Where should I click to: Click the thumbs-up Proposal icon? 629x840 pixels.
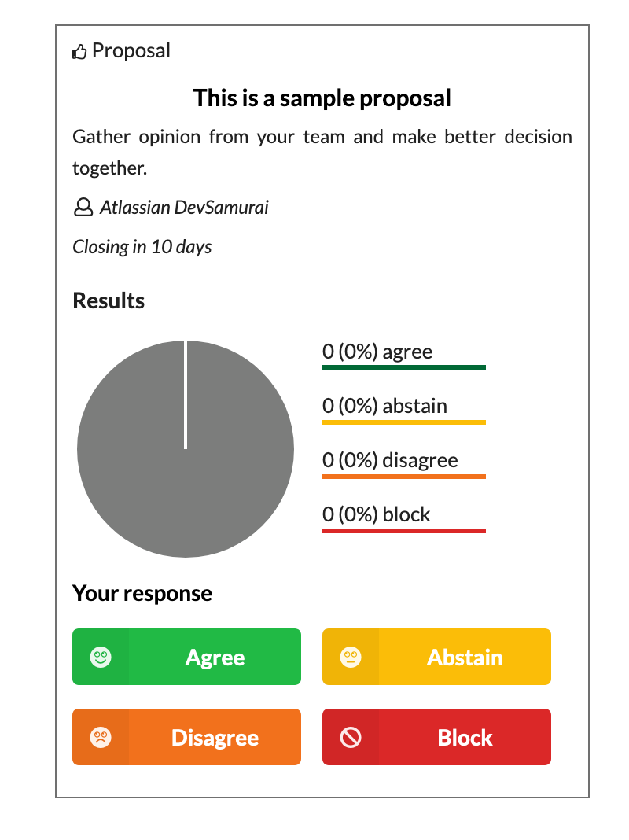point(79,53)
